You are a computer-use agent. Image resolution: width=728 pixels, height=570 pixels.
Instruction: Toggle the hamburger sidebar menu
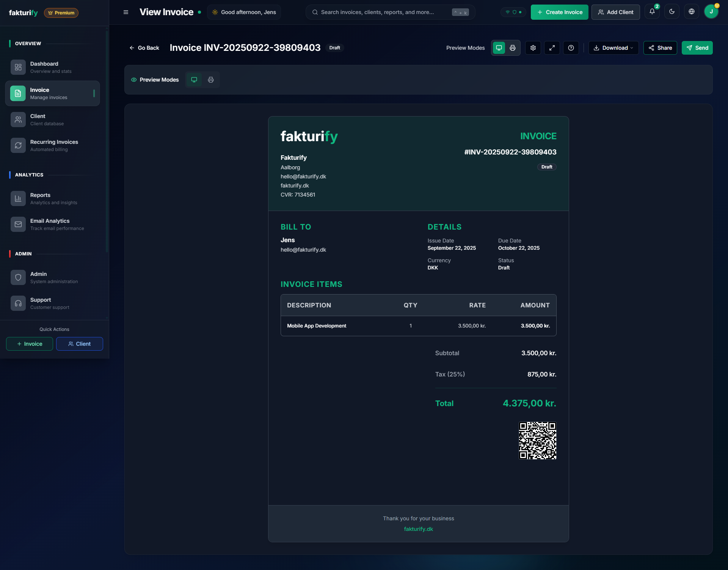126,12
